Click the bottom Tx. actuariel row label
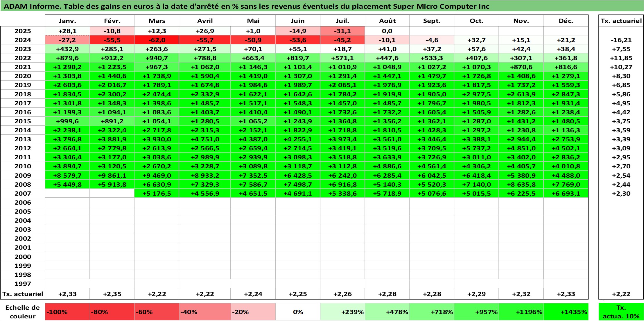 23,294
